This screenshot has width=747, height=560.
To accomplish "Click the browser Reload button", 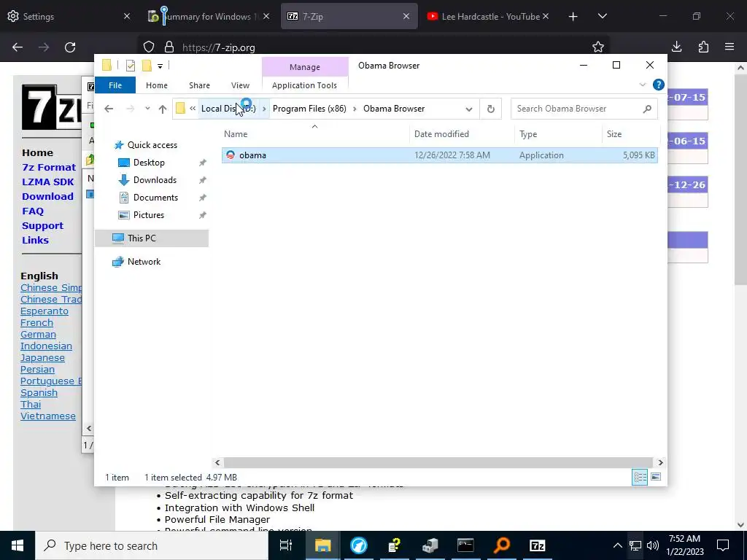I will pyautogui.click(x=70, y=47).
